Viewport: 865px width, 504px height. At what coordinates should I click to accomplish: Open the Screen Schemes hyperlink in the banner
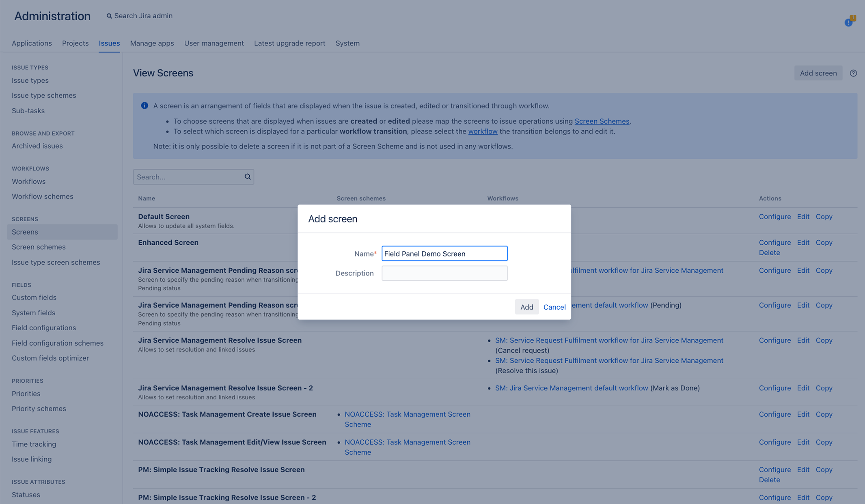pos(602,121)
